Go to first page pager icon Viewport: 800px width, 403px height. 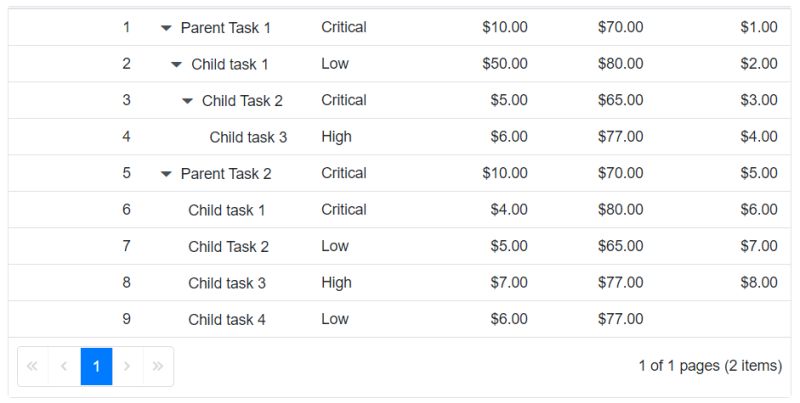click(32, 366)
